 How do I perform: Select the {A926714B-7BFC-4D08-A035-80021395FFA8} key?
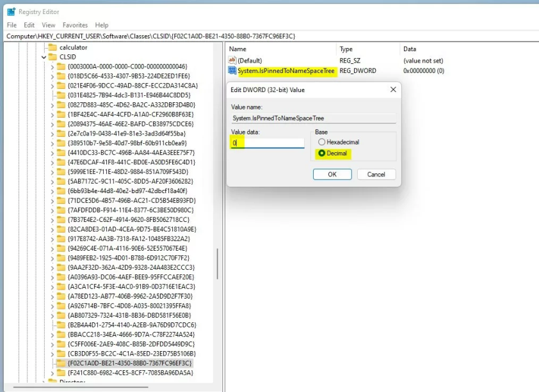[x=129, y=306]
